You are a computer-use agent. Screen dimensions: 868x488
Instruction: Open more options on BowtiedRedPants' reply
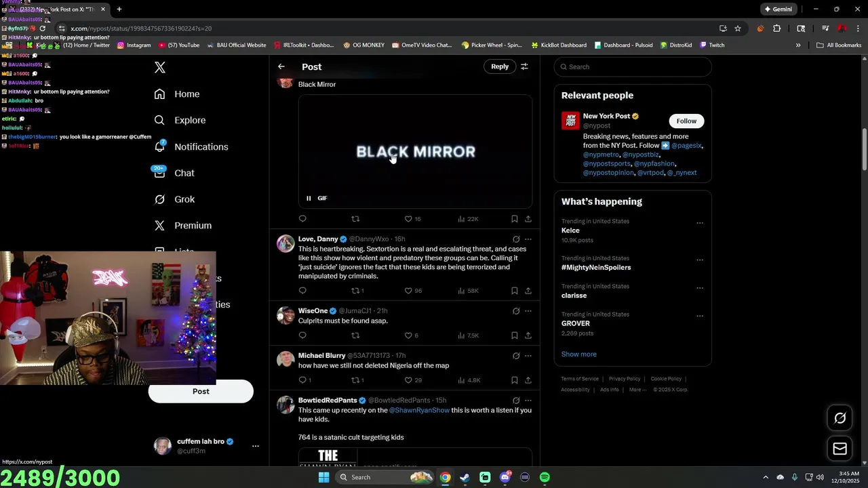point(528,401)
